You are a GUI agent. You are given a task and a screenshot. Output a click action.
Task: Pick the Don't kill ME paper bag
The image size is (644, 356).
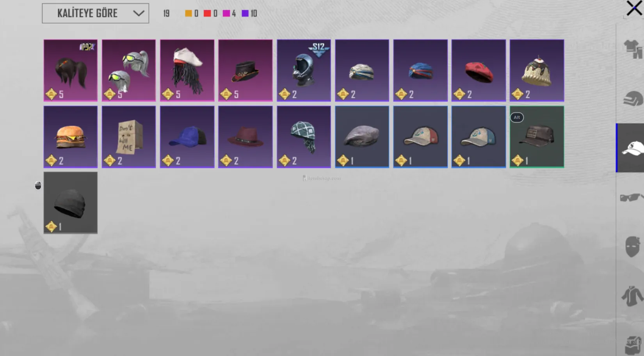coord(129,137)
